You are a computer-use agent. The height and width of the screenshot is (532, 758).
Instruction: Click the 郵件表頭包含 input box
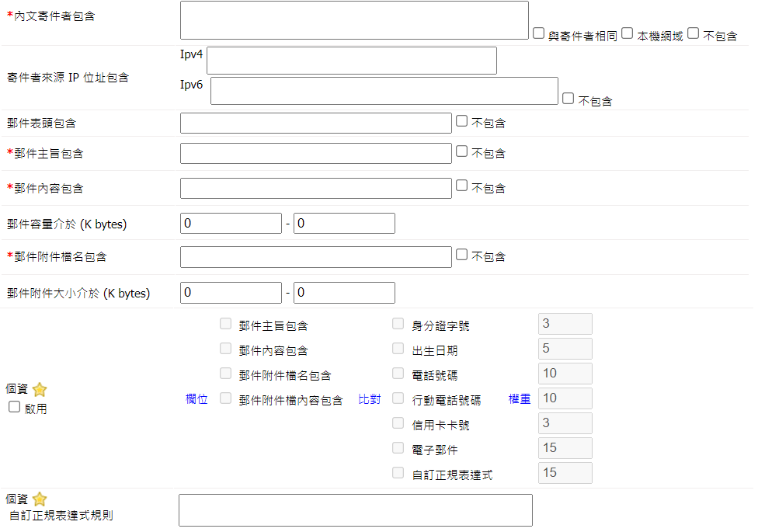pyautogui.click(x=315, y=123)
